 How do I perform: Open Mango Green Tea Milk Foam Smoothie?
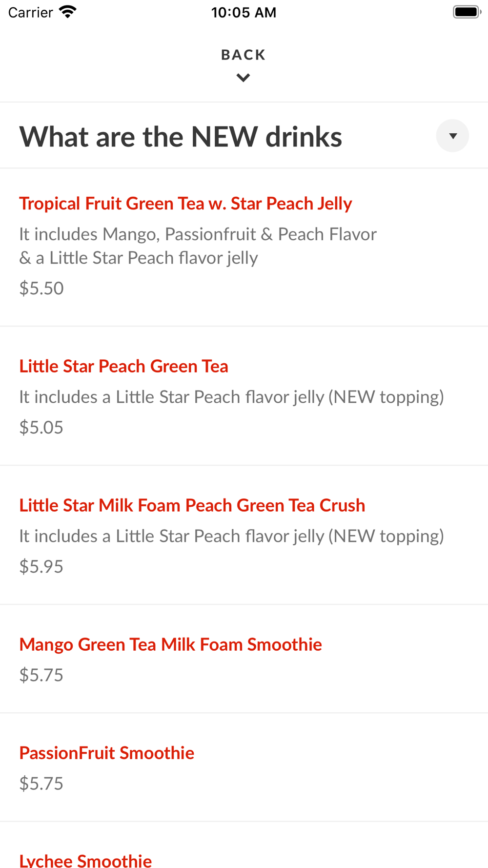coord(170,644)
